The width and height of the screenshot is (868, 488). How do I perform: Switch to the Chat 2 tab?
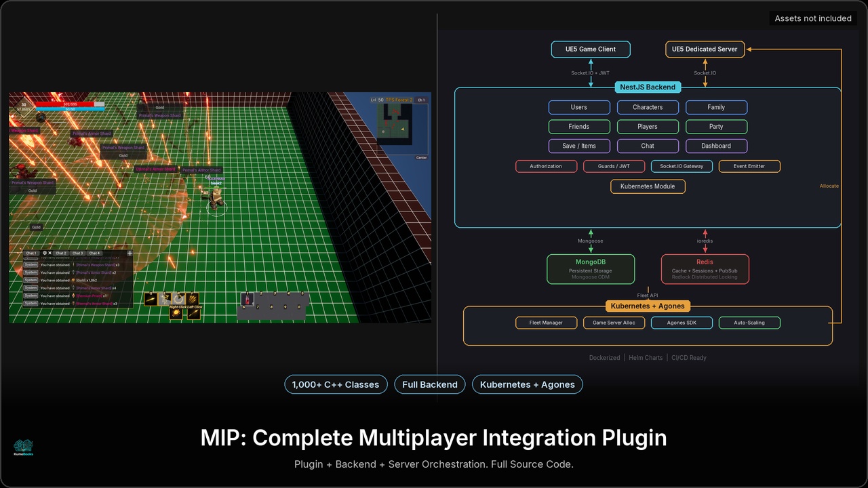[x=61, y=253]
